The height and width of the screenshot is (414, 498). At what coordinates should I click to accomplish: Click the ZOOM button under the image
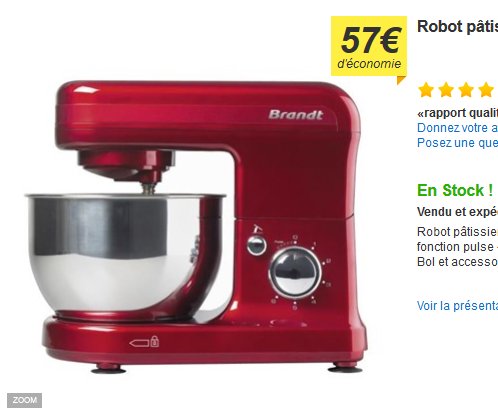[24, 400]
